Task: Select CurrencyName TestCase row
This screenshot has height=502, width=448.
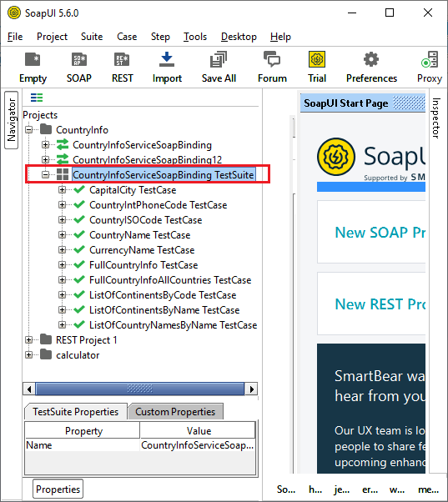Action: pyautogui.click(x=142, y=250)
